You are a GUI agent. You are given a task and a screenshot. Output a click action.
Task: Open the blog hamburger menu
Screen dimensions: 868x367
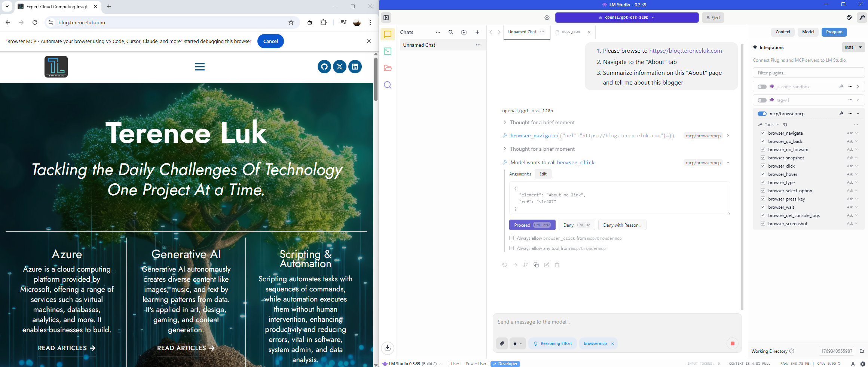200,67
